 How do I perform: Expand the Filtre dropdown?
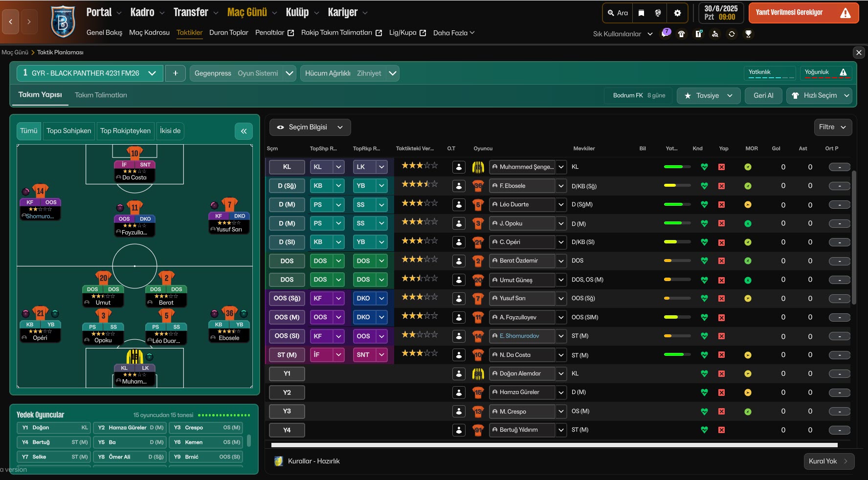pos(832,127)
